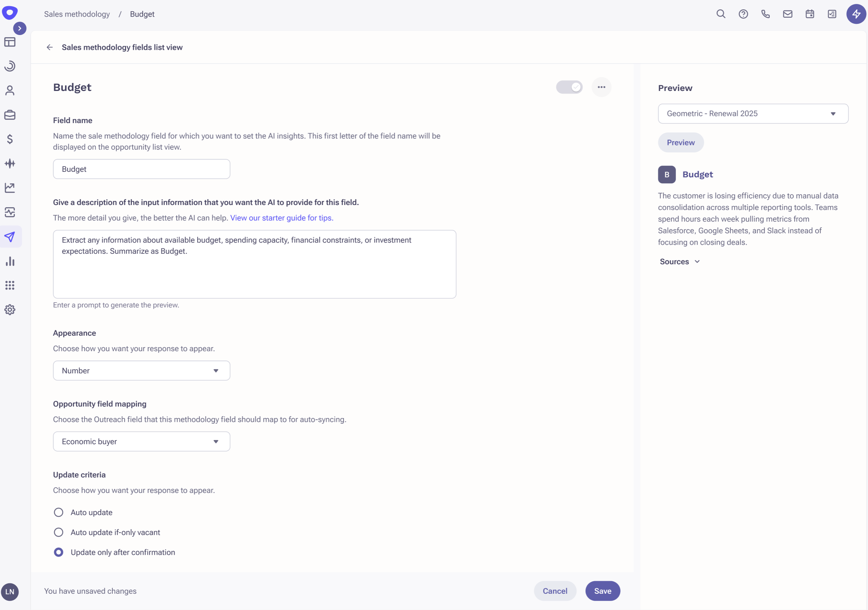Open the Economic buyer mapping dropdown
The image size is (868, 610).
[x=141, y=441]
